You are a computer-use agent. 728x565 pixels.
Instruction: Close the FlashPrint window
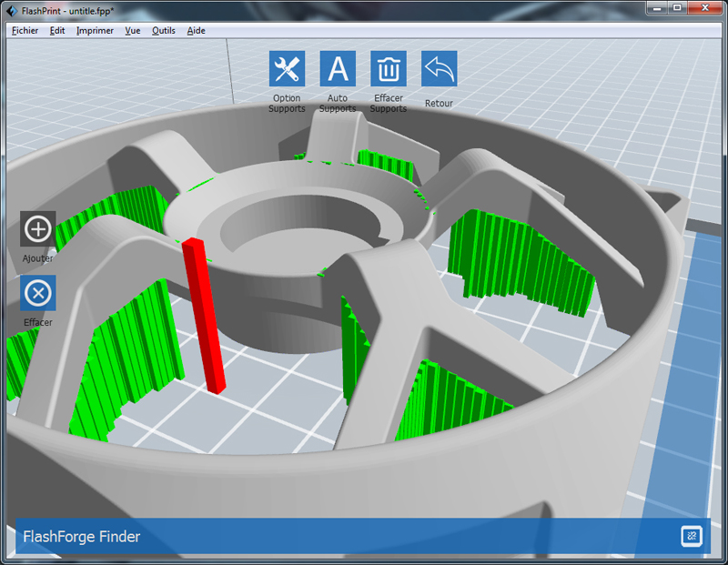[704, 8]
